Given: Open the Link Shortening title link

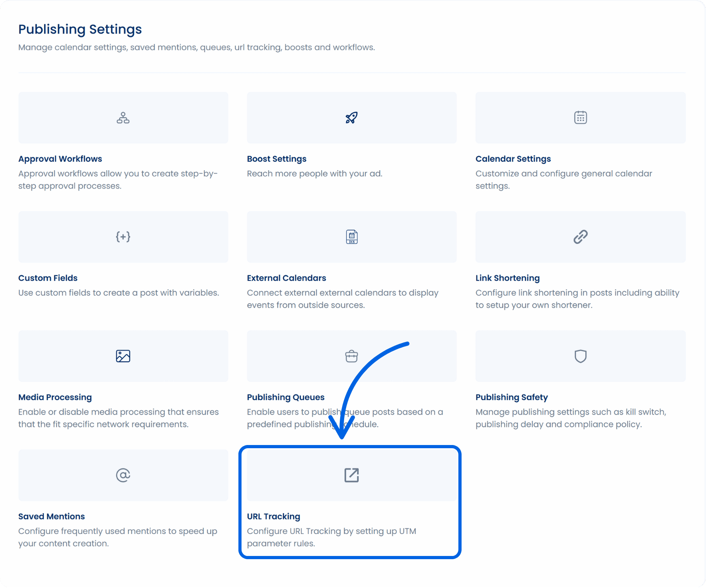Looking at the screenshot, I should click(x=507, y=278).
